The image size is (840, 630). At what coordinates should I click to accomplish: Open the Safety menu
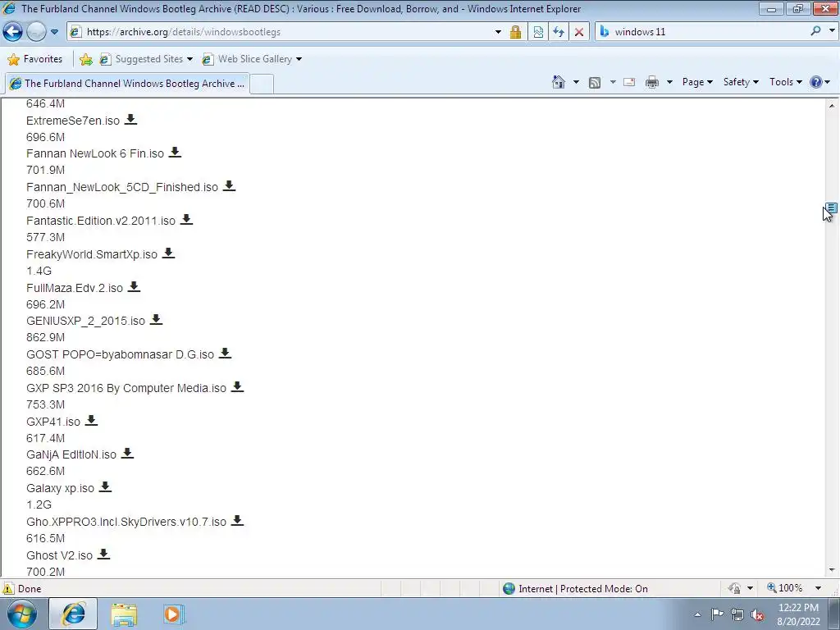(741, 82)
